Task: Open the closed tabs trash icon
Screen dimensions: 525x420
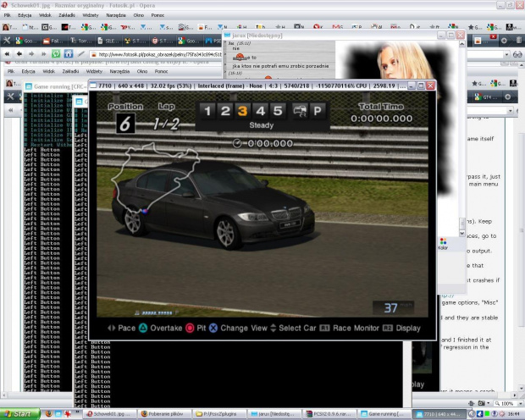Action: 518,41
